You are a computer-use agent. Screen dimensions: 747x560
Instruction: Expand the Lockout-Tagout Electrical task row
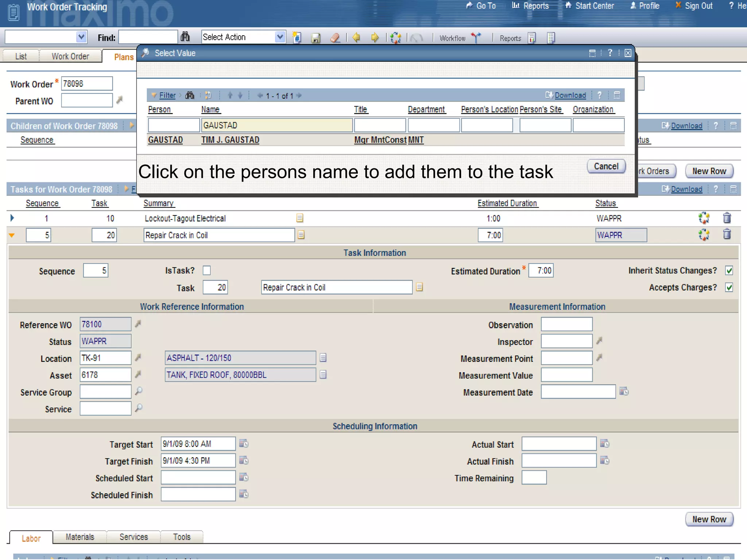12,218
